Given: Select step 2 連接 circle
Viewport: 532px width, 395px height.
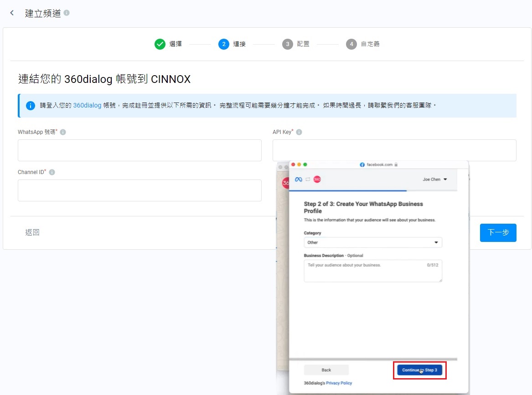Looking at the screenshot, I should point(223,44).
